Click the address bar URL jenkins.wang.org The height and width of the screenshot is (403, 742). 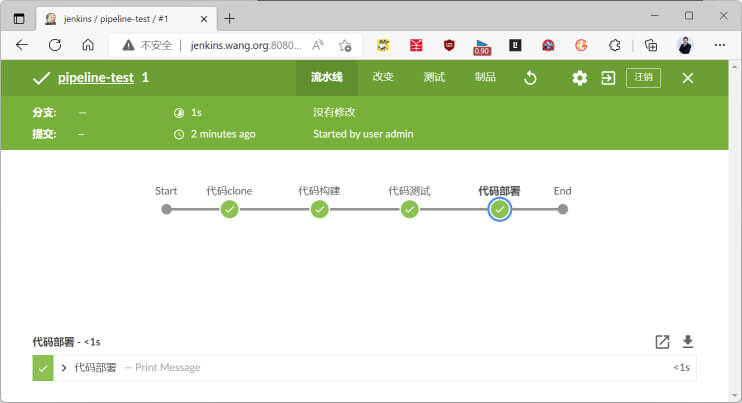pyautogui.click(x=246, y=45)
